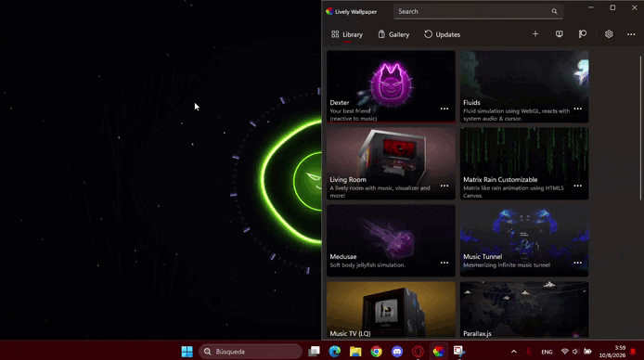Image resolution: width=644 pixels, height=360 pixels.
Task: Open the Library tab
Action: [347, 34]
